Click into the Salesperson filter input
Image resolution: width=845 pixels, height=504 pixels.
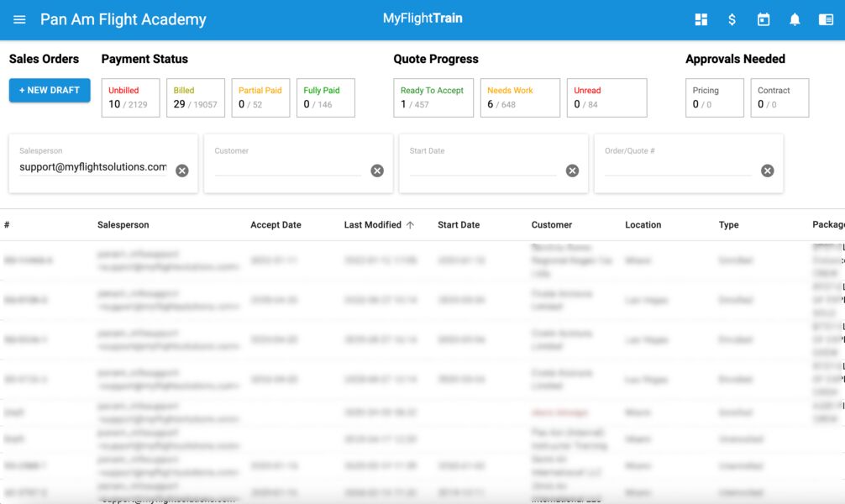[93, 167]
